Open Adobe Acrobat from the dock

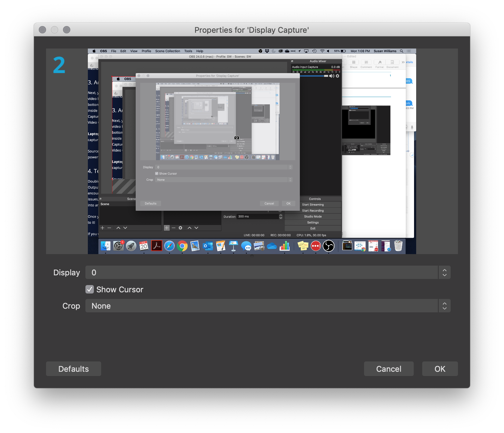pyautogui.click(x=157, y=246)
